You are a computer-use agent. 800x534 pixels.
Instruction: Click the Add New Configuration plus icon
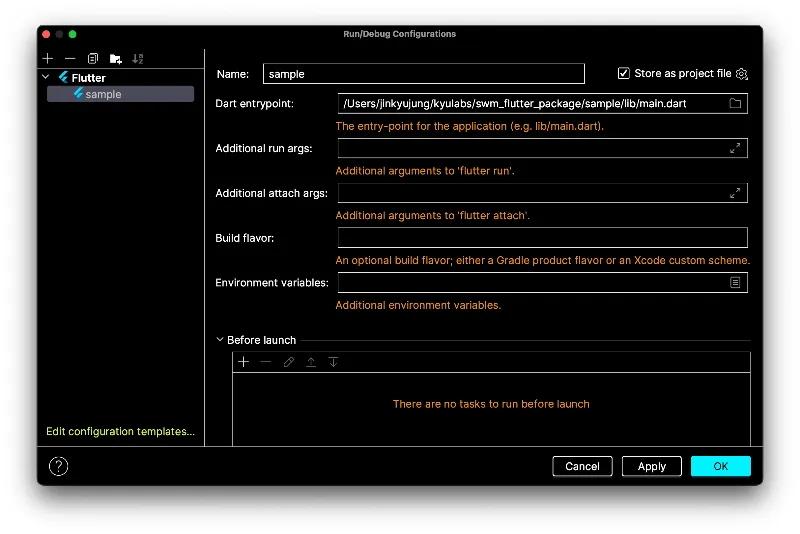click(48, 59)
